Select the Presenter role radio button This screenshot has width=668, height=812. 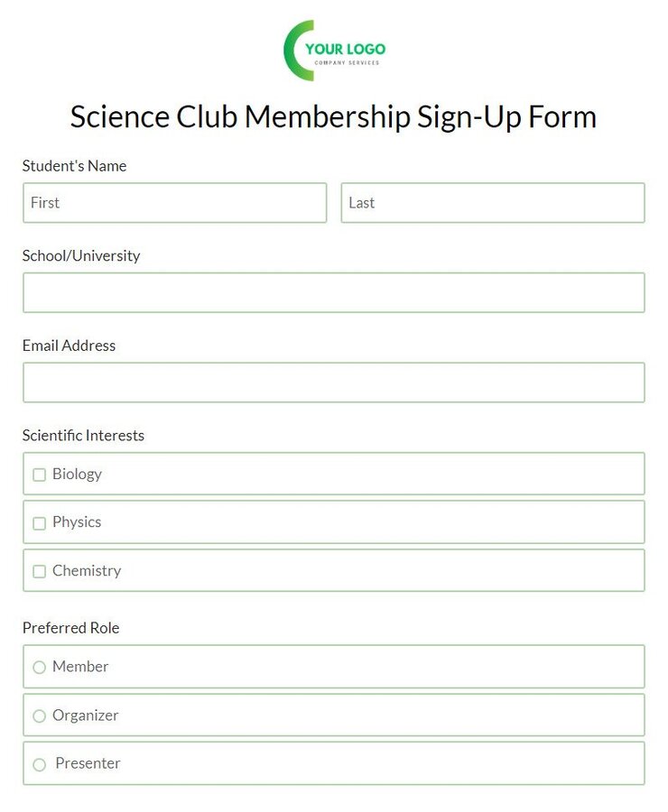click(40, 763)
